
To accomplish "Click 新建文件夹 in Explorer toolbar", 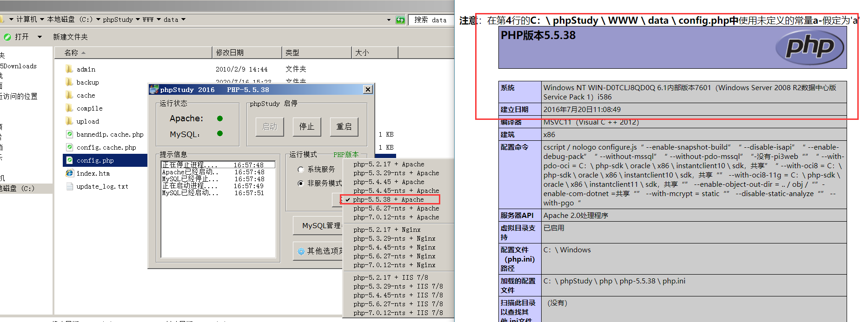I will [70, 37].
